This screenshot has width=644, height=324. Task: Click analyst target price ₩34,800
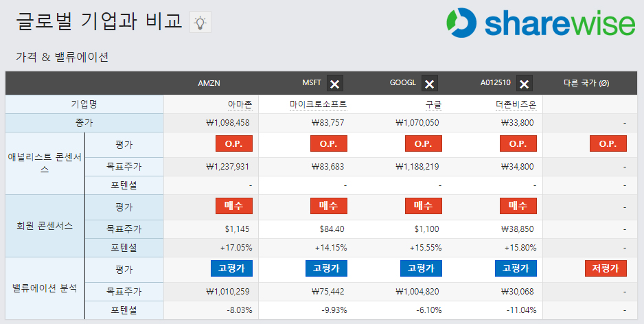point(518,167)
